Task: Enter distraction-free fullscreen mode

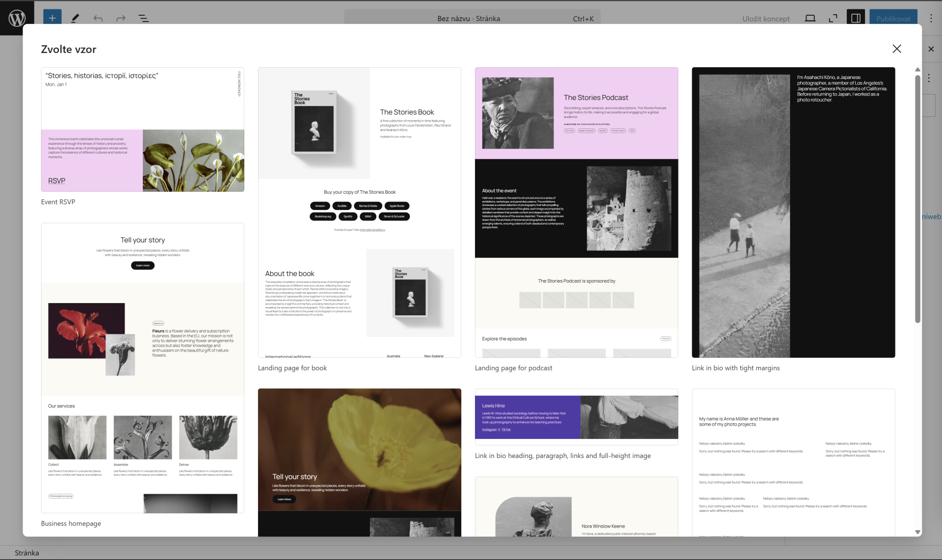Action: (x=833, y=18)
